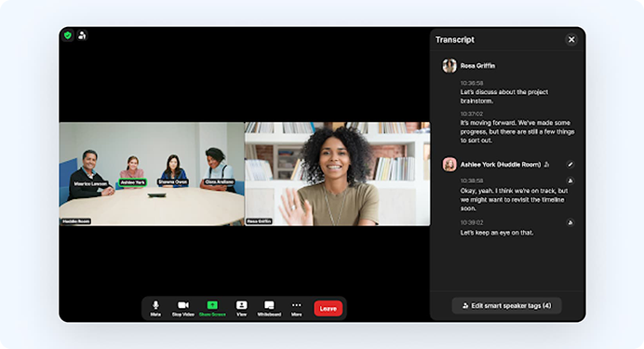Click the 10:39:02 timestamp
The width and height of the screenshot is (644, 349).
(x=472, y=222)
